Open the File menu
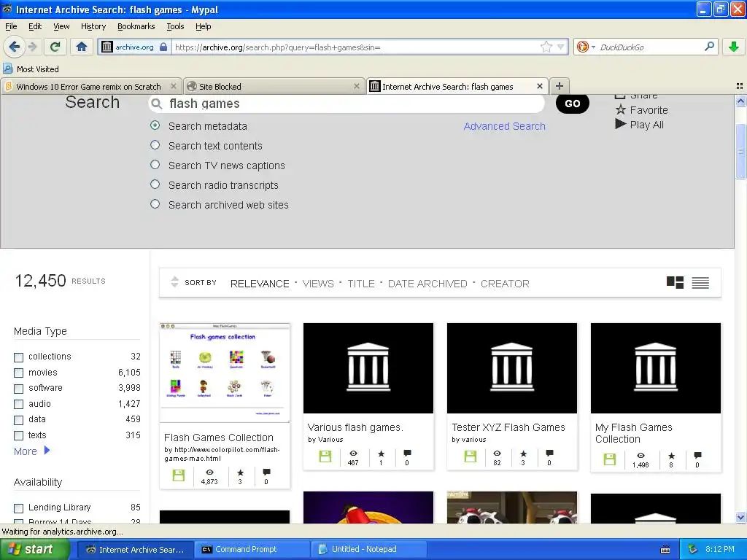Screen dimensions: 747x560 click(x=11, y=26)
